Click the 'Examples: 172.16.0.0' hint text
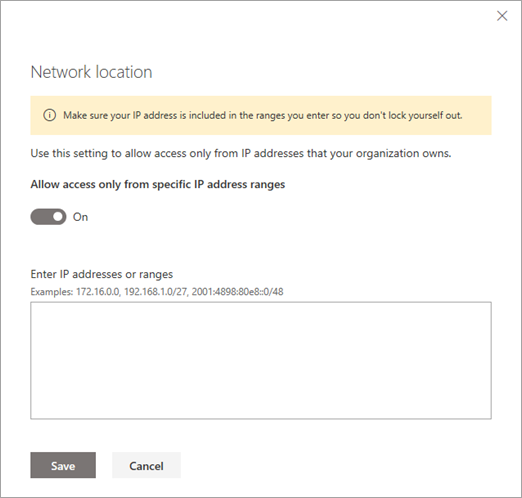Image resolution: width=522 pixels, height=498 pixels. (157, 292)
